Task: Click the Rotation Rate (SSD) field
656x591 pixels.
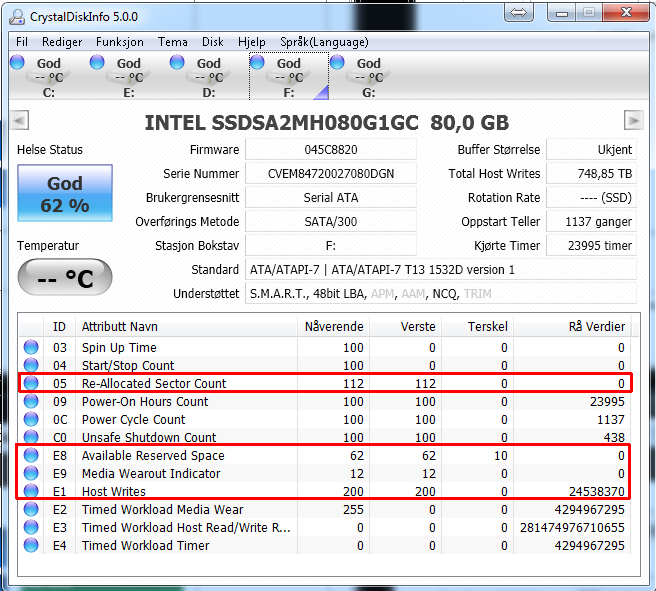Action: [x=592, y=197]
